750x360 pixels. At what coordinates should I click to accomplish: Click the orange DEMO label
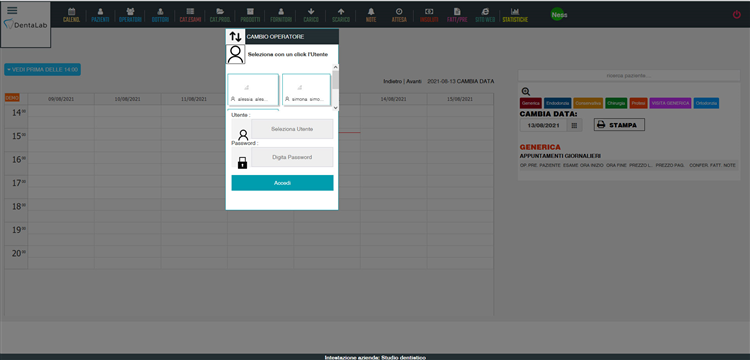12,98
